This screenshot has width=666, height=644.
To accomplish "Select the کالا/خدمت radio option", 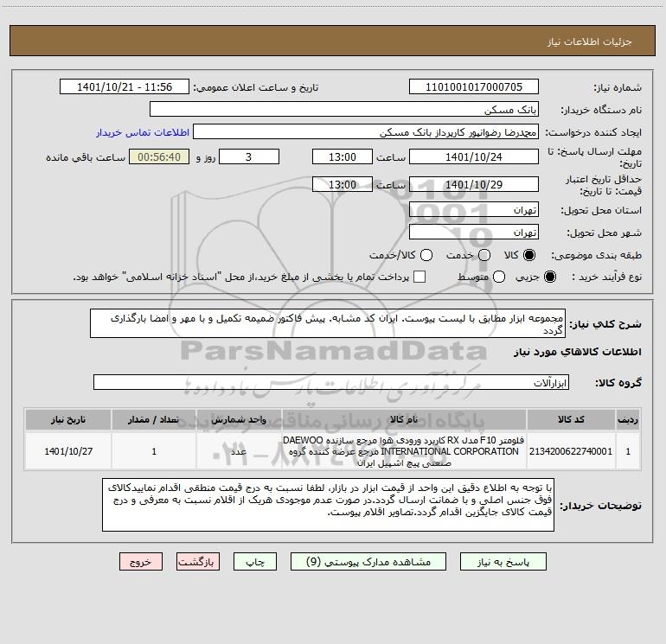I will (x=426, y=255).
